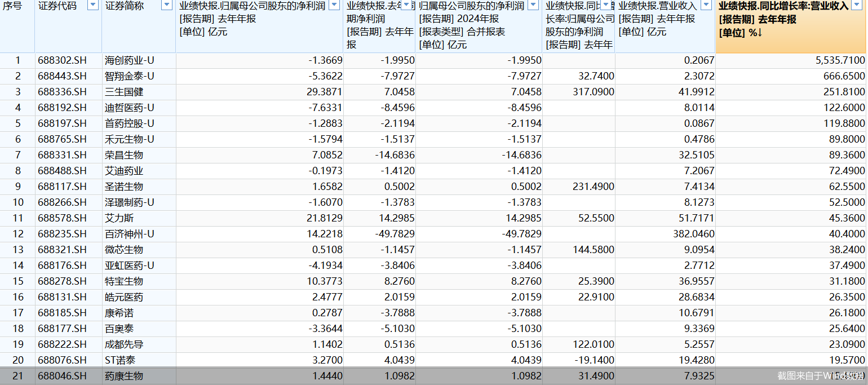868x385 pixels.
Task: Open the 证券代码 column filter dropdown
Action: click(x=93, y=6)
